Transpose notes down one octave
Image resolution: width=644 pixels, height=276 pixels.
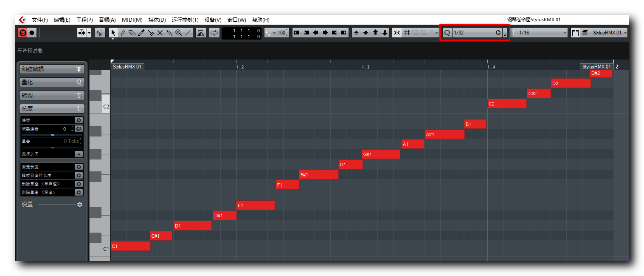tap(385, 32)
